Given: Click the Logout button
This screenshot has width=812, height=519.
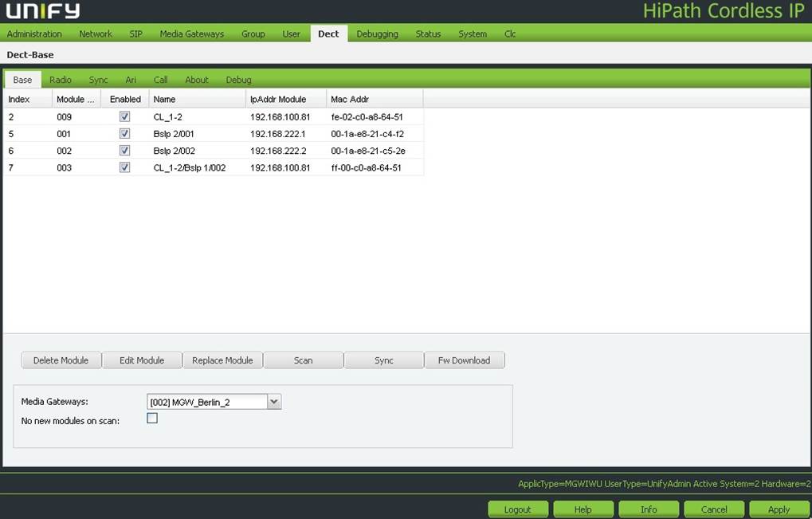Looking at the screenshot, I should tap(518, 509).
